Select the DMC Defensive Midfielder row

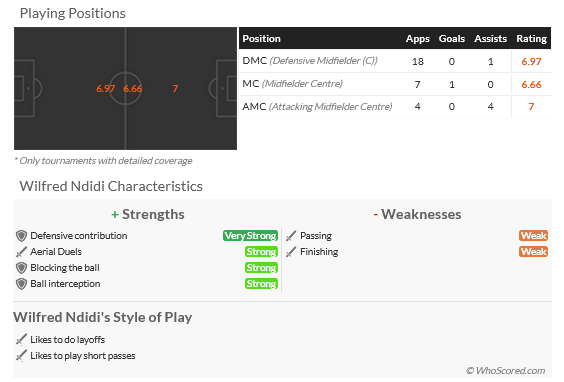point(395,61)
